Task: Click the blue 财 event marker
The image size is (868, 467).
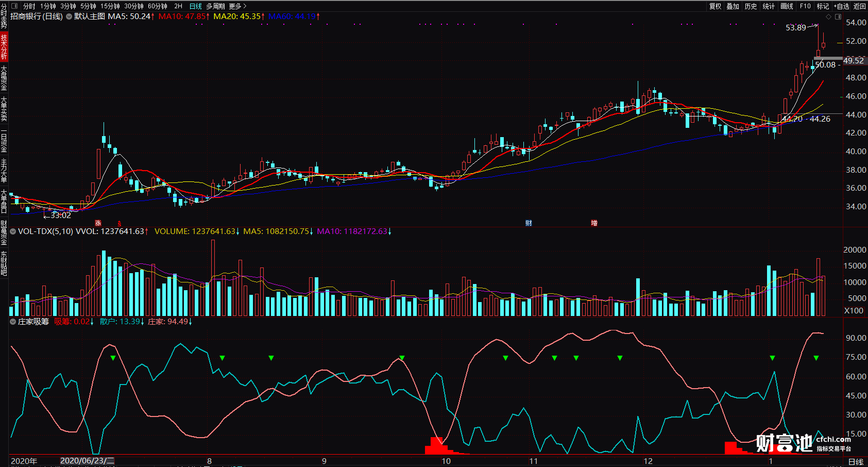Action: tap(529, 223)
